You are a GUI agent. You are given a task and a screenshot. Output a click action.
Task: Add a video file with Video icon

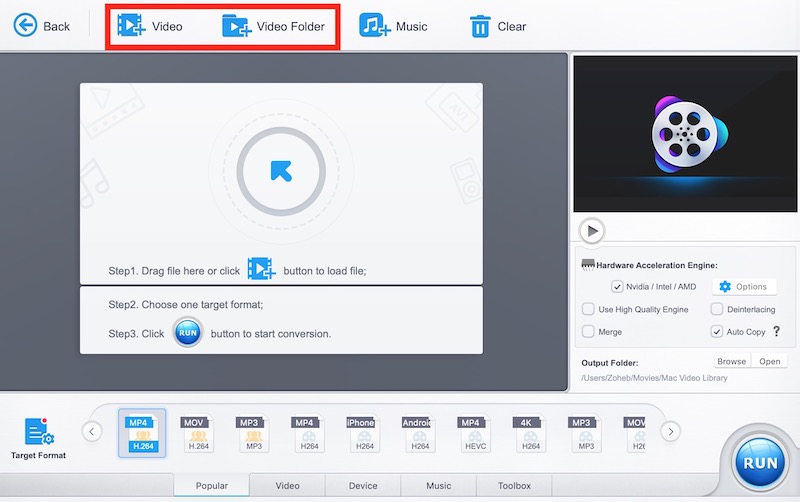[132, 26]
